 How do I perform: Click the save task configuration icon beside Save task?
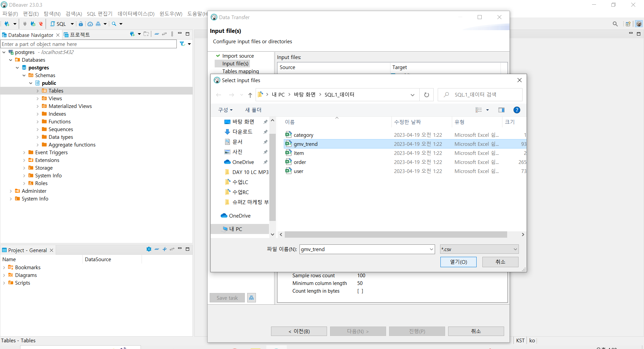point(252,298)
